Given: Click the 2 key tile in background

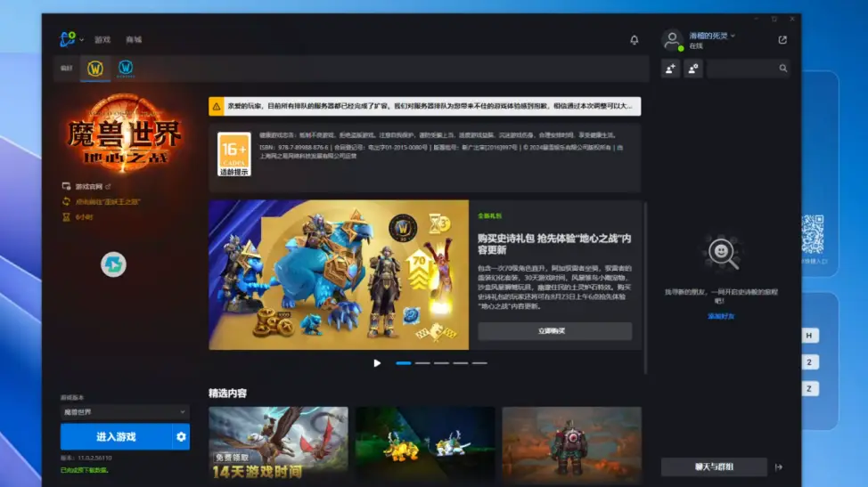Looking at the screenshot, I should point(809,362).
